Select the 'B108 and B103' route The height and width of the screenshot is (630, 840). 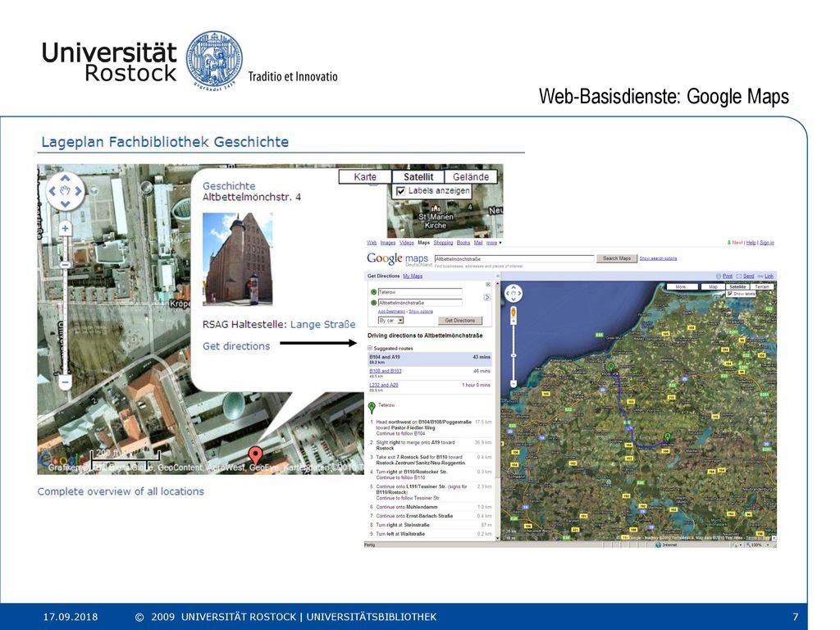tap(386, 371)
